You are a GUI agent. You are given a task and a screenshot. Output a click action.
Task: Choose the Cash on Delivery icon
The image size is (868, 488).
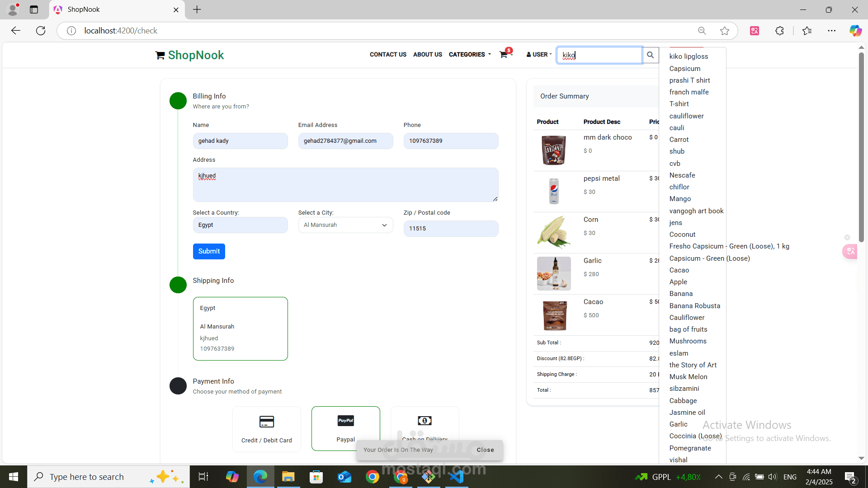pos(424,421)
